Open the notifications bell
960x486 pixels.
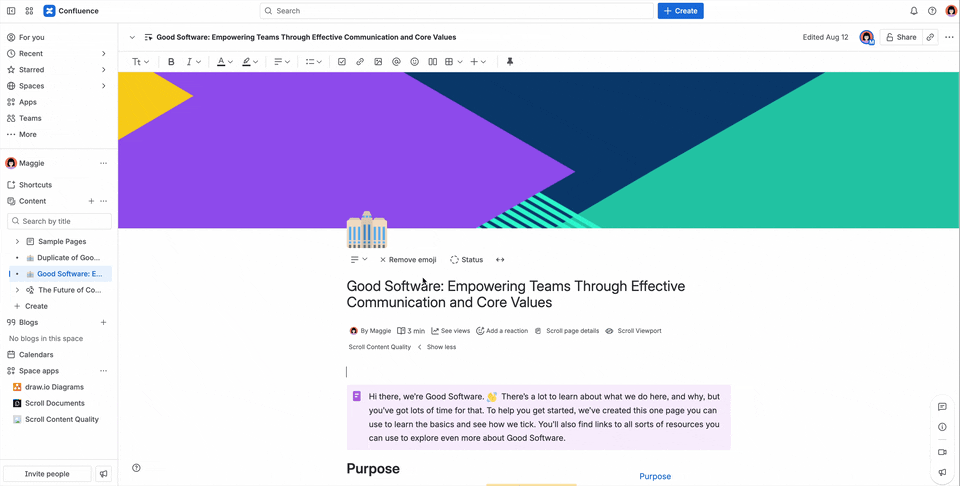(914, 11)
